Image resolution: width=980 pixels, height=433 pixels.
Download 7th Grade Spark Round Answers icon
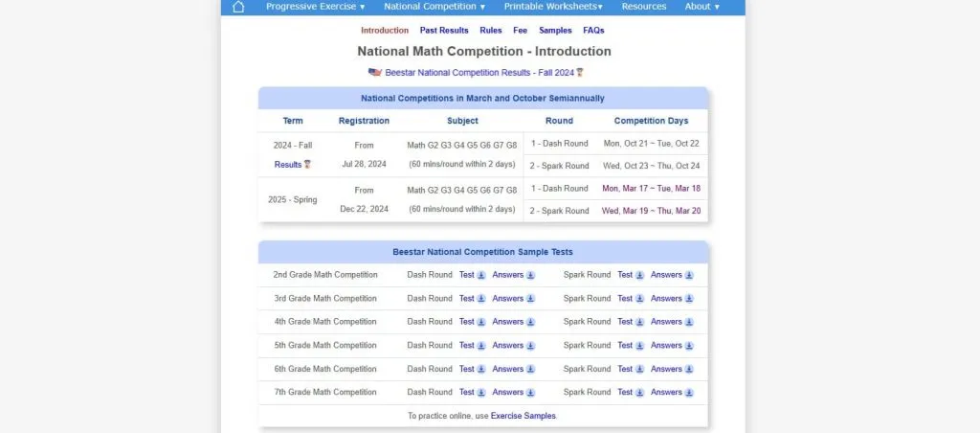click(x=689, y=393)
